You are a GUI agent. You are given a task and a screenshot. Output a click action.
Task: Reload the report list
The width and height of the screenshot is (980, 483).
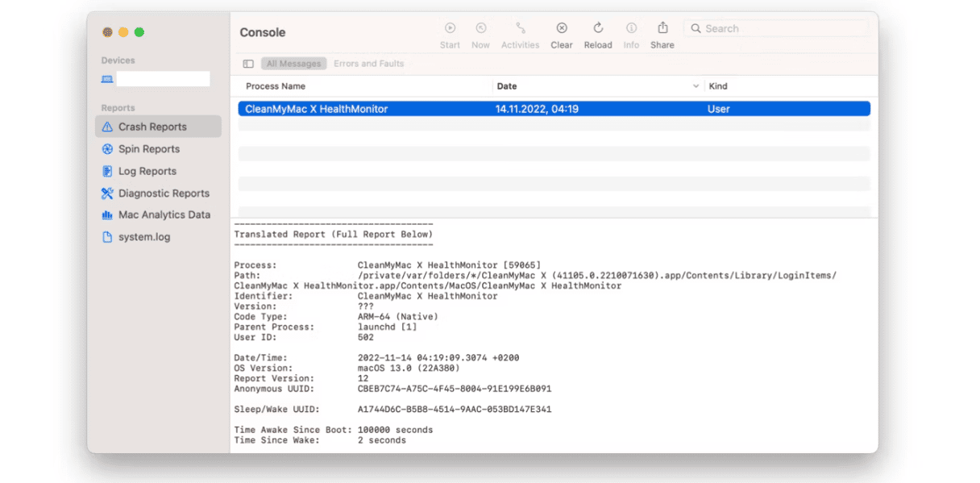(598, 28)
